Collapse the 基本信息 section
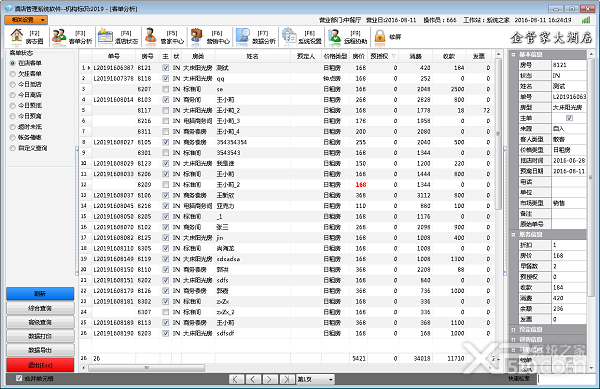 coord(514,54)
